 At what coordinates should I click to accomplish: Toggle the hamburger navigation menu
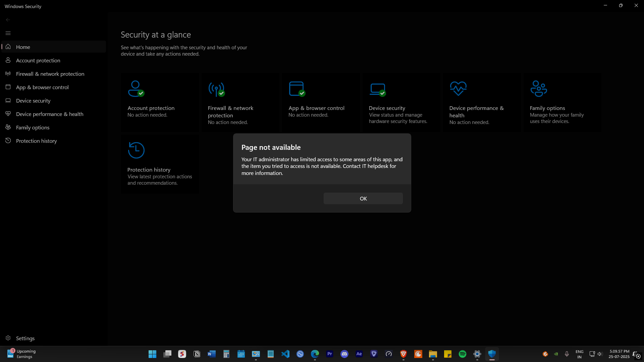(x=8, y=33)
